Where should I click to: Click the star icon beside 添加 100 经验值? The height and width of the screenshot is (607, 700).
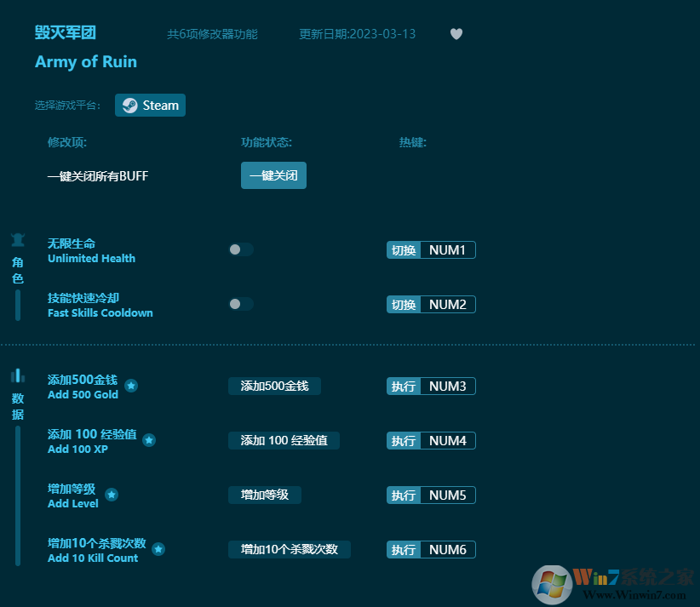pyautogui.click(x=149, y=440)
